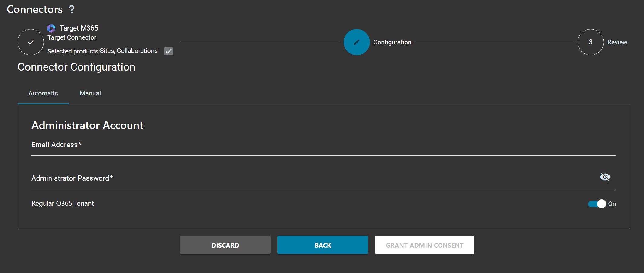Viewport: 644px width, 273px height.
Task: Click the Configuration step label
Action: coord(392,42)
